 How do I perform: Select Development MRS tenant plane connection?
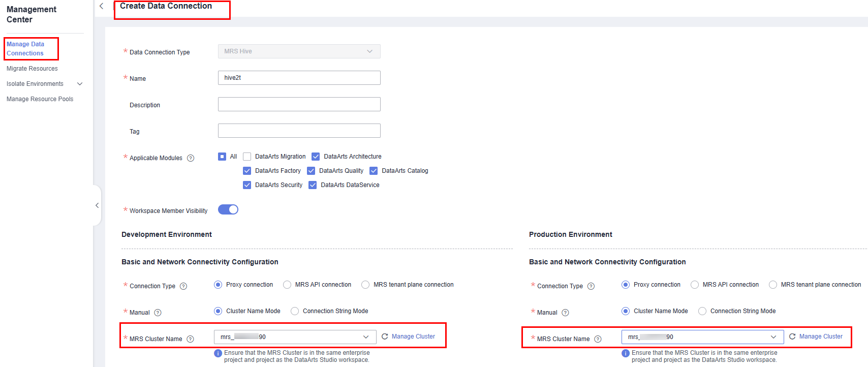(365, 285)
